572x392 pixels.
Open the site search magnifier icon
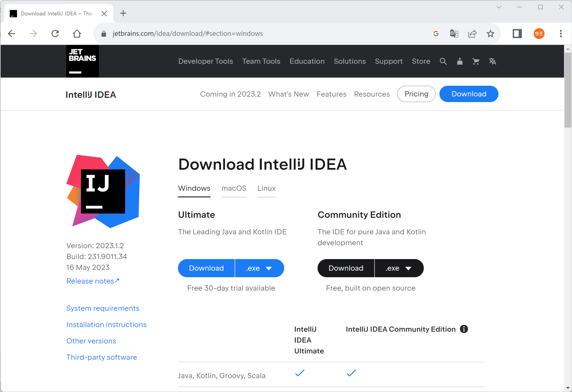[x=443, y=61]
